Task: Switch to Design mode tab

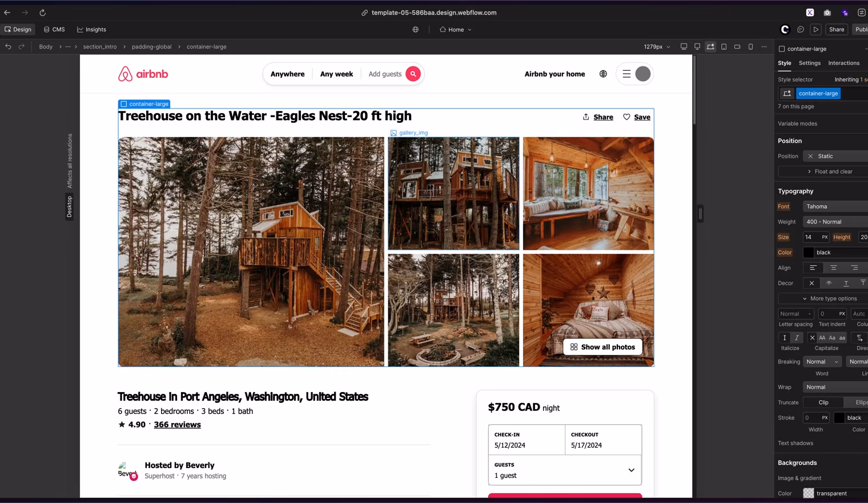Action: pyautogui.click(x=18, y=30)
